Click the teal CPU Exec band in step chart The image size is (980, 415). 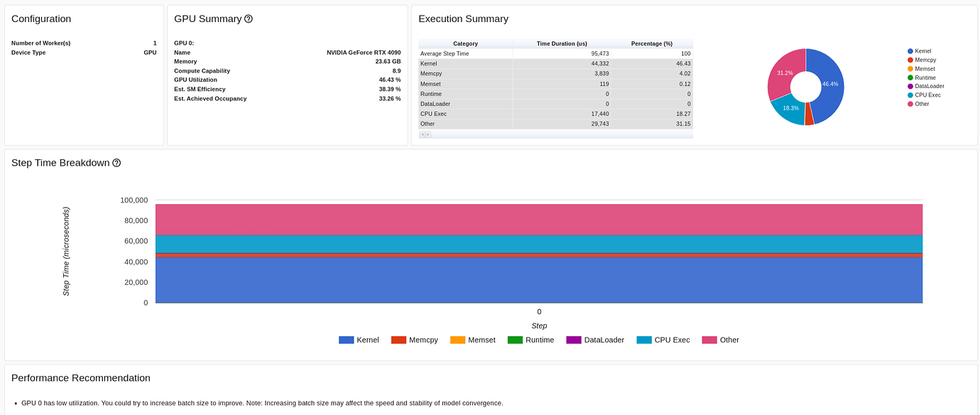538,244
